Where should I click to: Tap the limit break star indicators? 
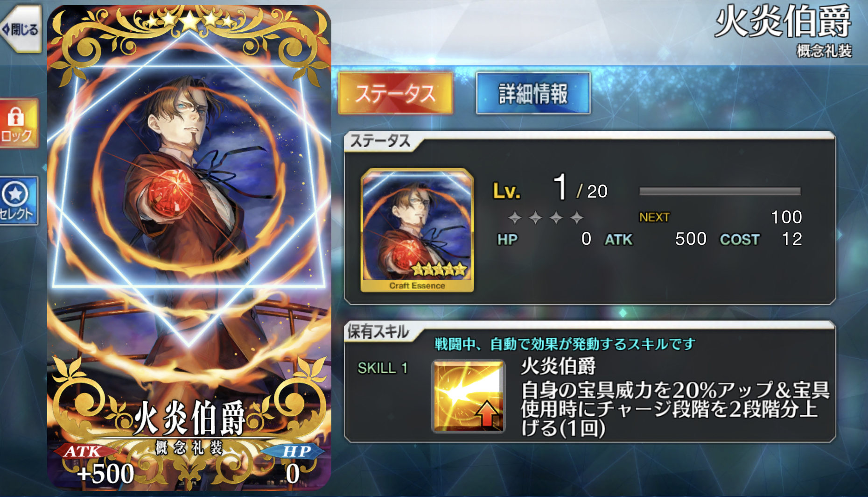[x=546, y=217]
